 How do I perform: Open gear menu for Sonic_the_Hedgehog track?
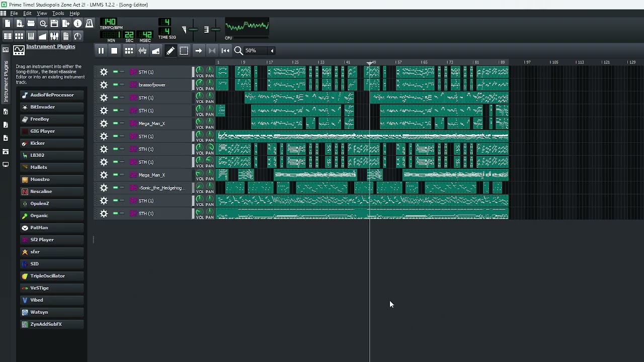click(x=104, y=188)
